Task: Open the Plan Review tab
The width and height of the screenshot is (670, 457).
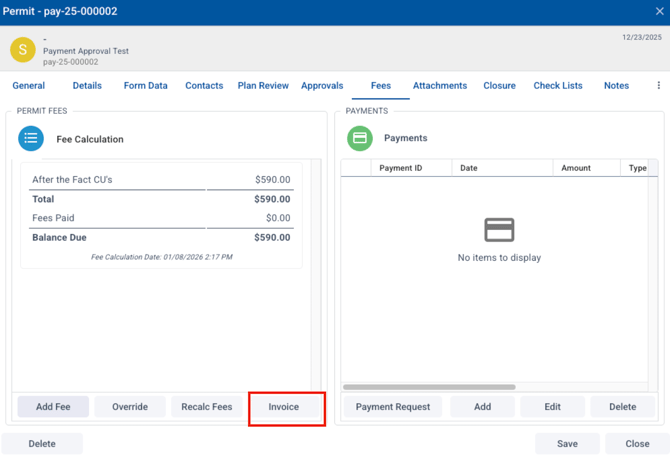Action: (x=262, y=86)
